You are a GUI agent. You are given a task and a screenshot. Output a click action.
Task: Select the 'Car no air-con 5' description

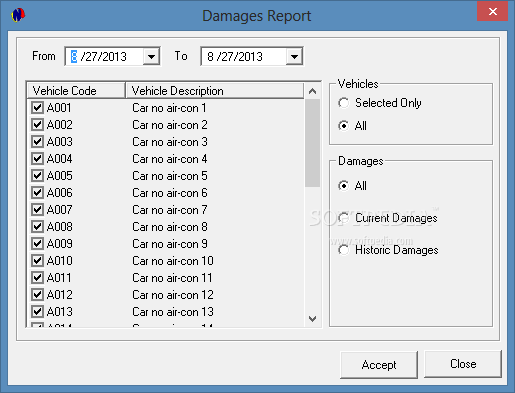pyautogui.click(x=170, y=176)
